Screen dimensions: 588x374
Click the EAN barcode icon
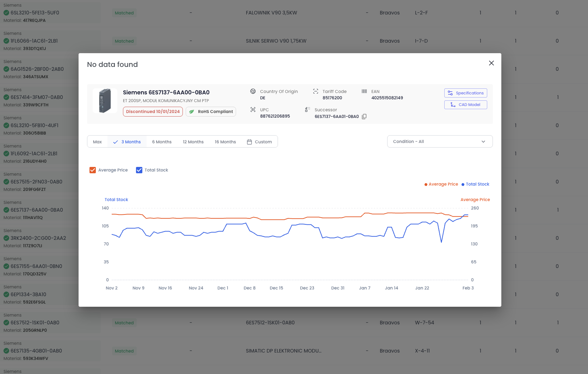(364, 91)
